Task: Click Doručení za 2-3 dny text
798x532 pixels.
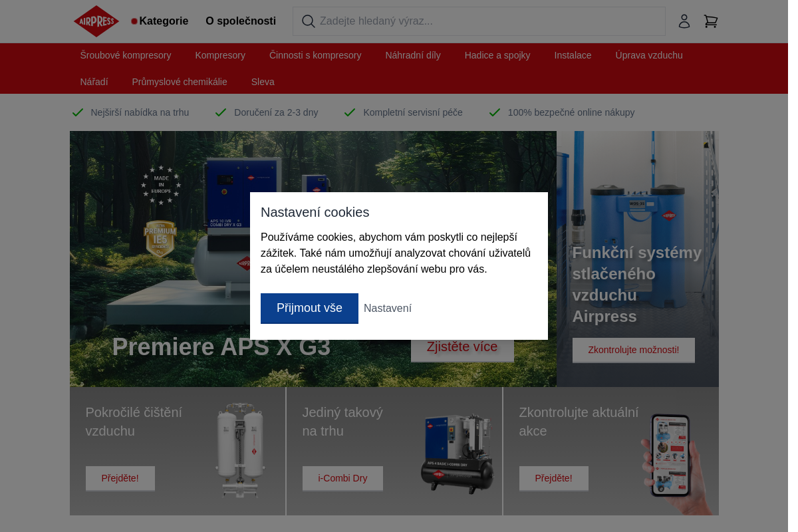Action: tap(276, 112)
